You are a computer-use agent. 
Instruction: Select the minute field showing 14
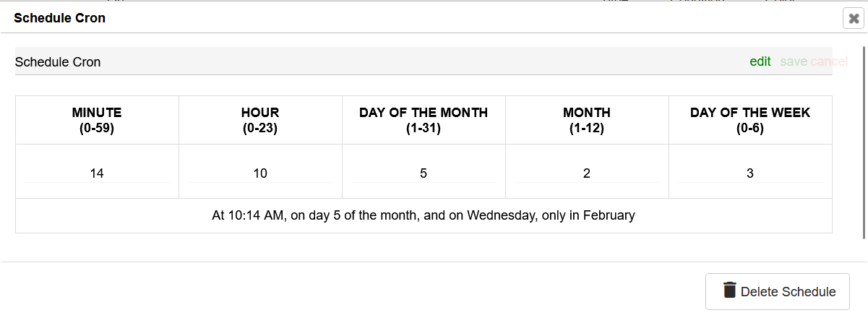point(97,173)
